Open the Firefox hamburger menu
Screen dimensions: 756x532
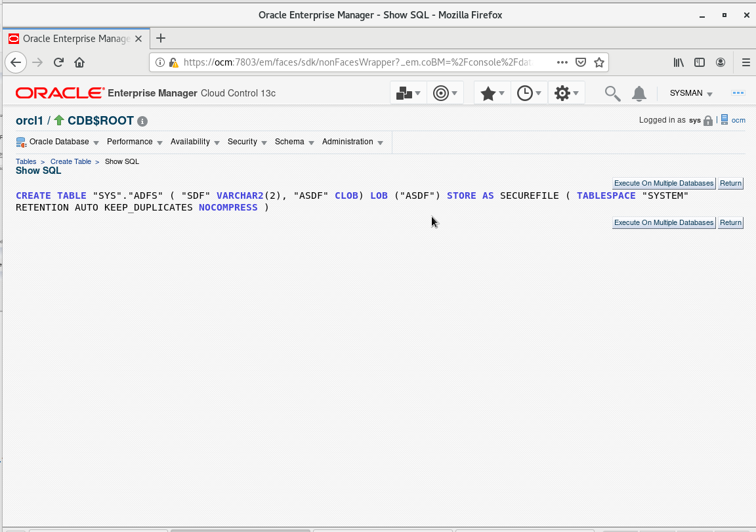746,62
